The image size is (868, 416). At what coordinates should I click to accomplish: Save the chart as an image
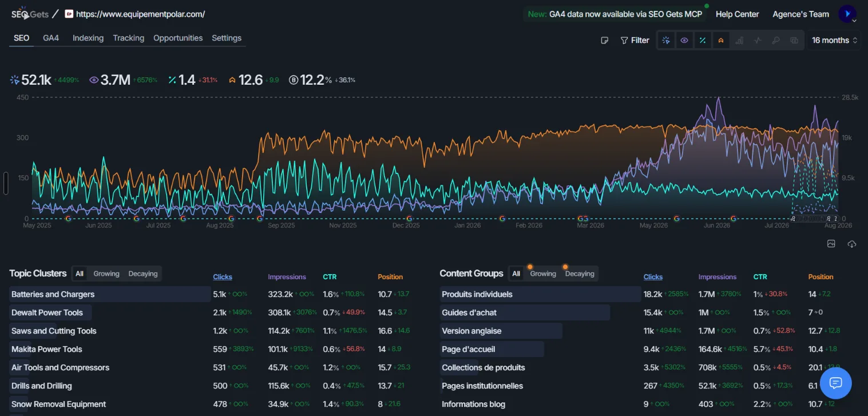(831, 244)
